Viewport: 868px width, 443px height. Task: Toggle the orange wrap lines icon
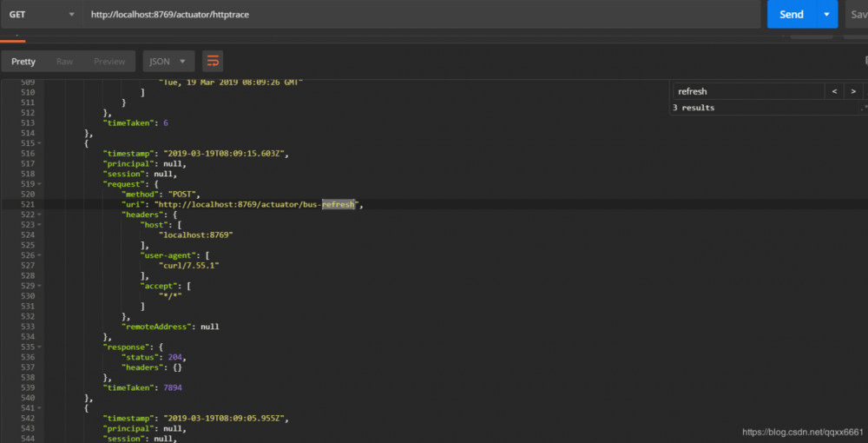(213, 62)
